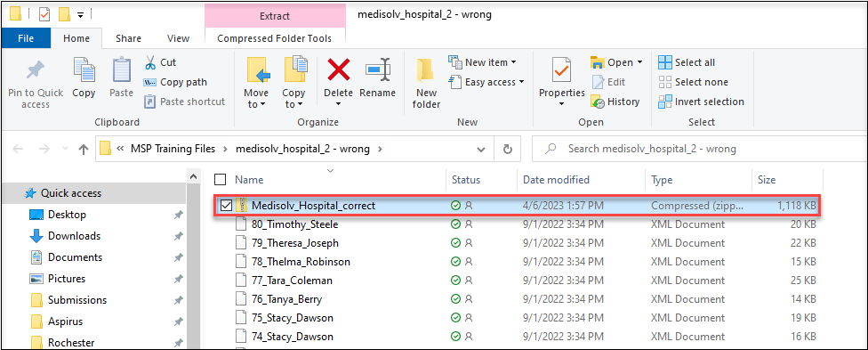Open the Delete options dropdown arrow
This screenshot has height=350, width=868.
338,104
